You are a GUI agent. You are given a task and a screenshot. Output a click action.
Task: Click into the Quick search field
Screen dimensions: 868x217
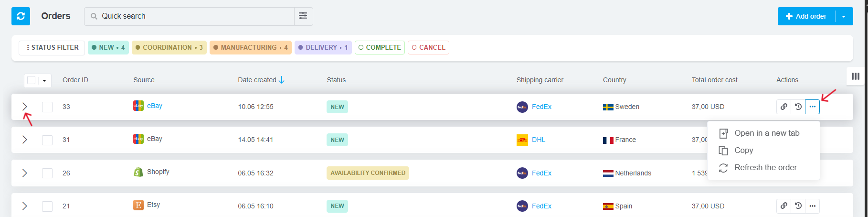pyautogui.click(x=191, y=16)
